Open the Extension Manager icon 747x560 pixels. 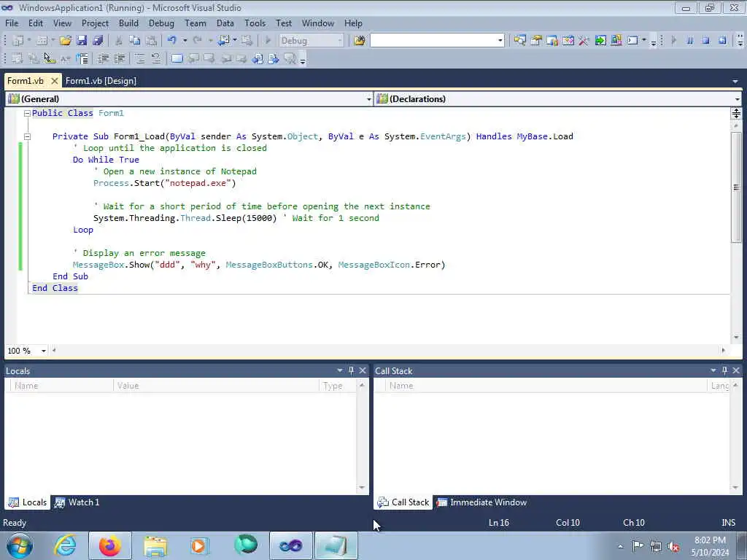(x=616, y=41)
